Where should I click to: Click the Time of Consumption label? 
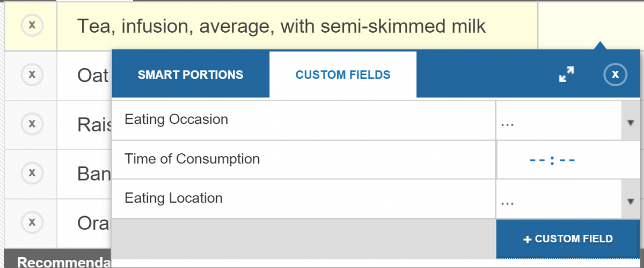[192, 159]
